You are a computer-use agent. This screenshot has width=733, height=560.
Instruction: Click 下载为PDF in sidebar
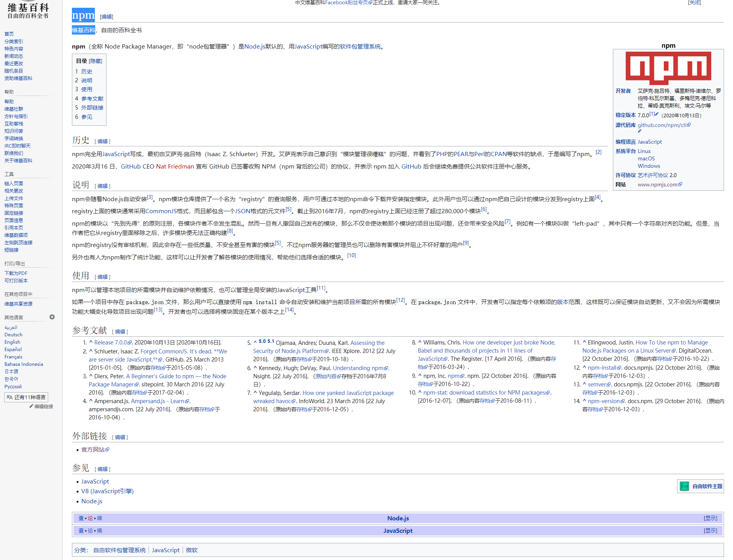click(x=16, y=273)
